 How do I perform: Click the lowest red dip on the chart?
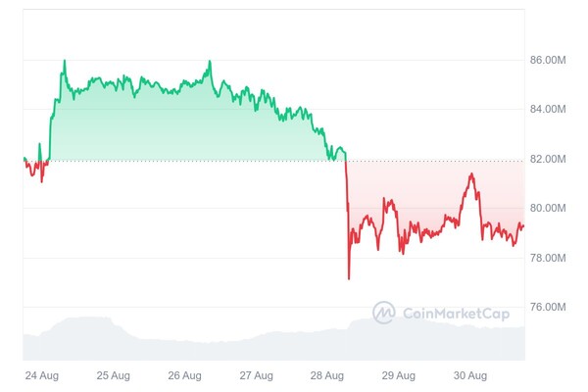coord(349,278)
